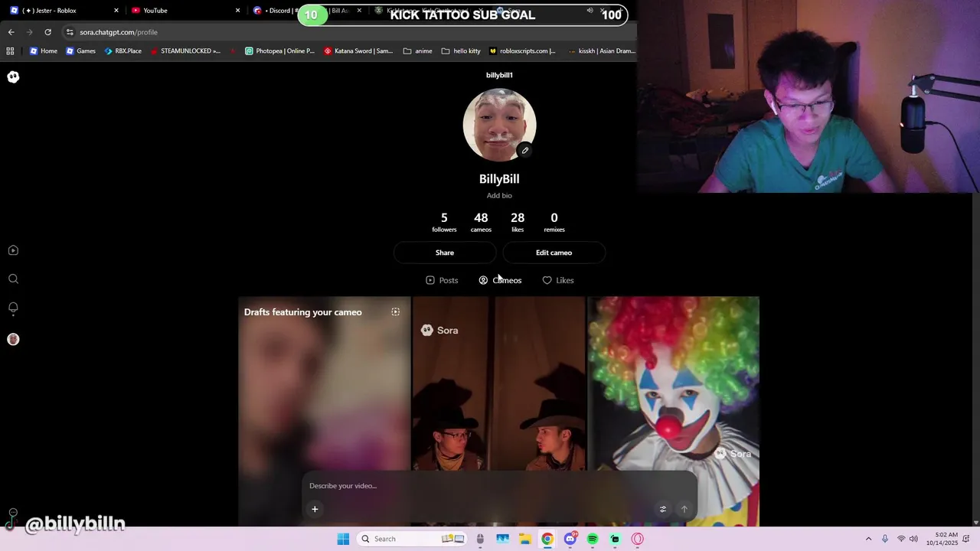Click the plus attach button in prompt box
The height and width of the screenshot is (551, 980).
coord(315,509)
